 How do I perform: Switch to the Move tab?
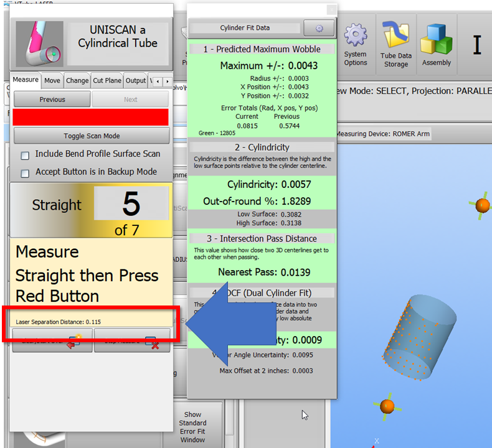click(52, 80)
